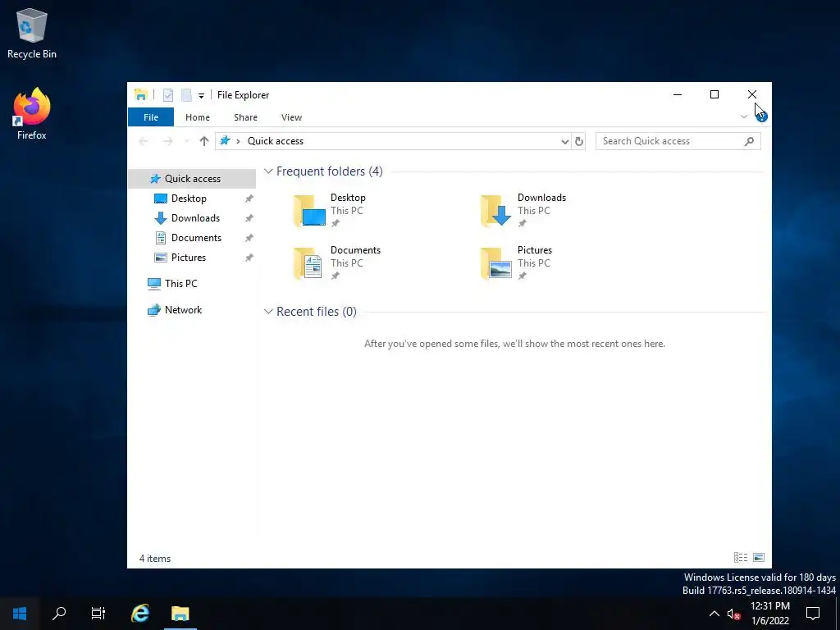Click pin icon next to sidebar Documents
840x630 pixels.
pos(249,238)
